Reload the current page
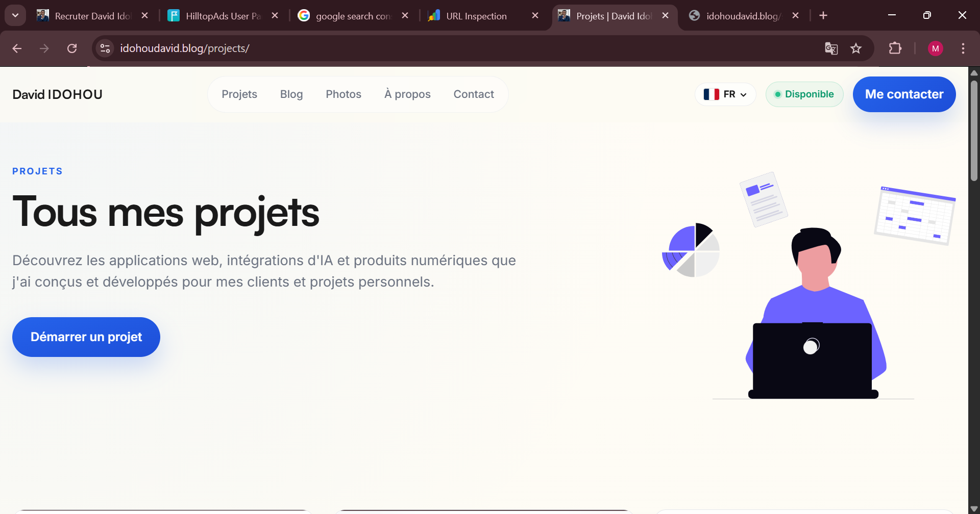The image size is (980, 514). click(72, 48)
